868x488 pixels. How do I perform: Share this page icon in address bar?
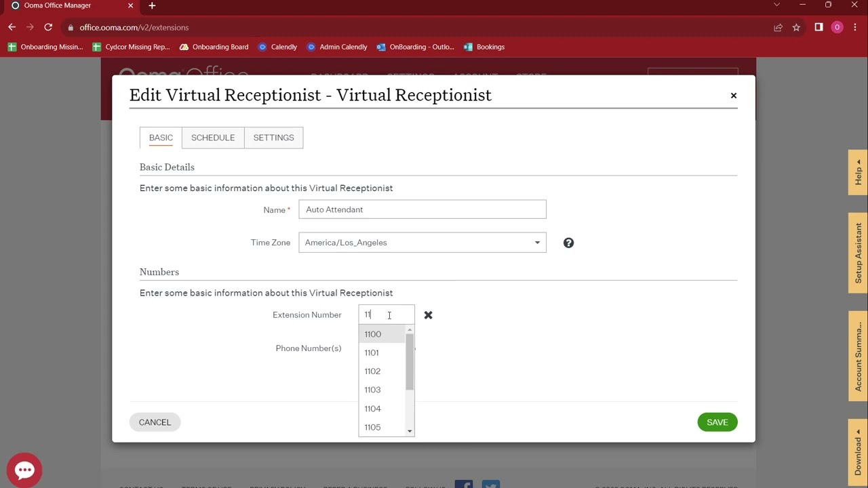tap(778, 27)
